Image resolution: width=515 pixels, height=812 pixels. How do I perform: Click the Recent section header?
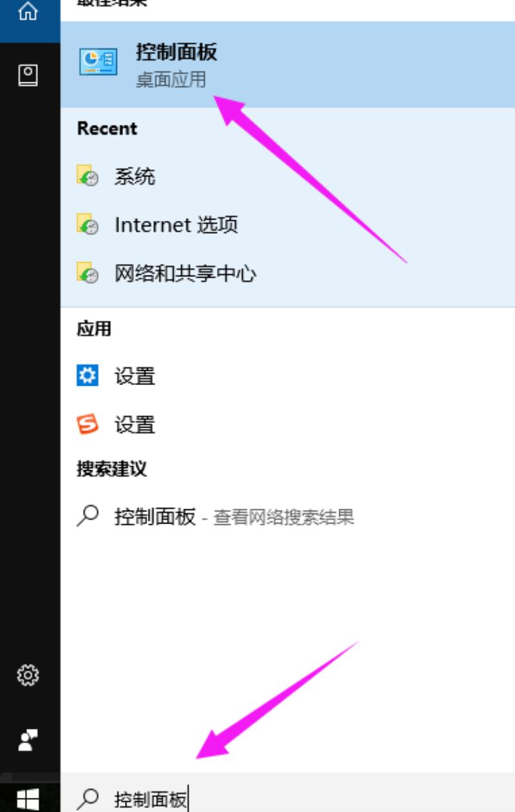[107, 128]
